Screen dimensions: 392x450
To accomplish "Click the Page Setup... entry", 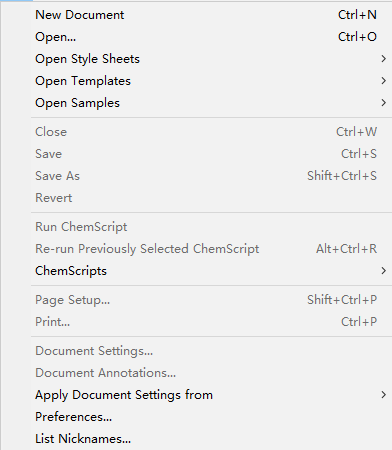I will pyautogui.click(x=211, y=300).
